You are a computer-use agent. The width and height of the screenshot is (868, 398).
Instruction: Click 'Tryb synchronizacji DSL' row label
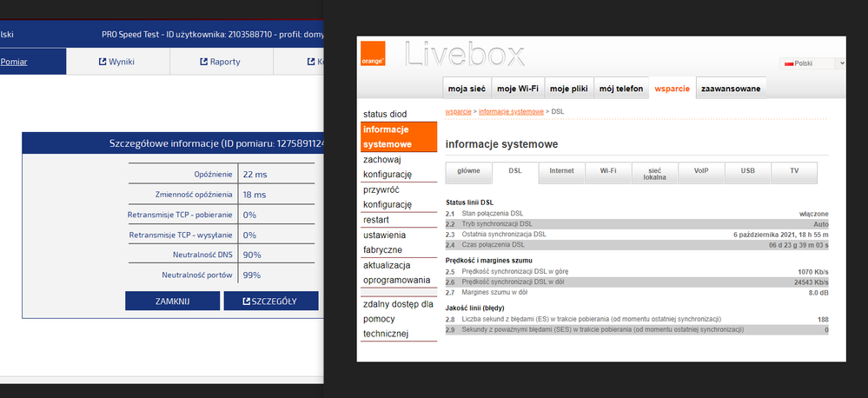pyautogui.click(x=497, y=224)
